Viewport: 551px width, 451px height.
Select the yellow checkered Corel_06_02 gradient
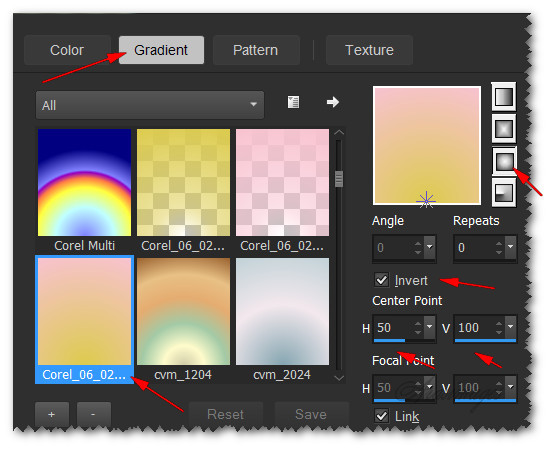[183, 183]
